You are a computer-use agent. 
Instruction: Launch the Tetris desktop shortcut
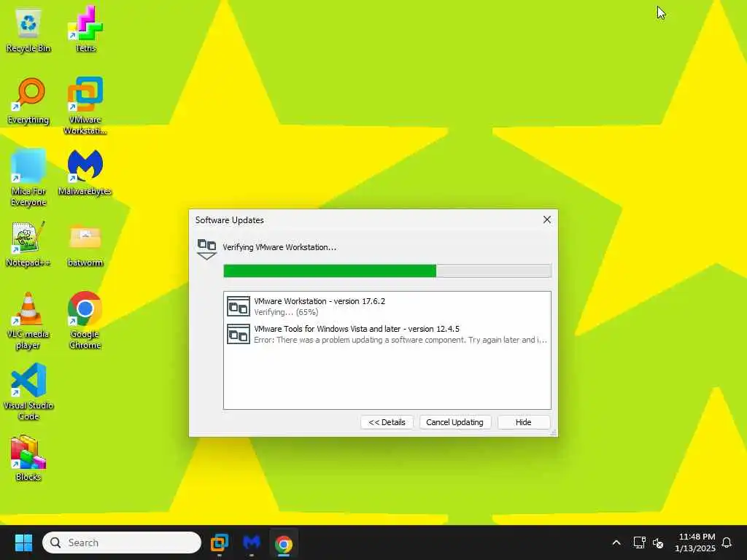point(85,29)
